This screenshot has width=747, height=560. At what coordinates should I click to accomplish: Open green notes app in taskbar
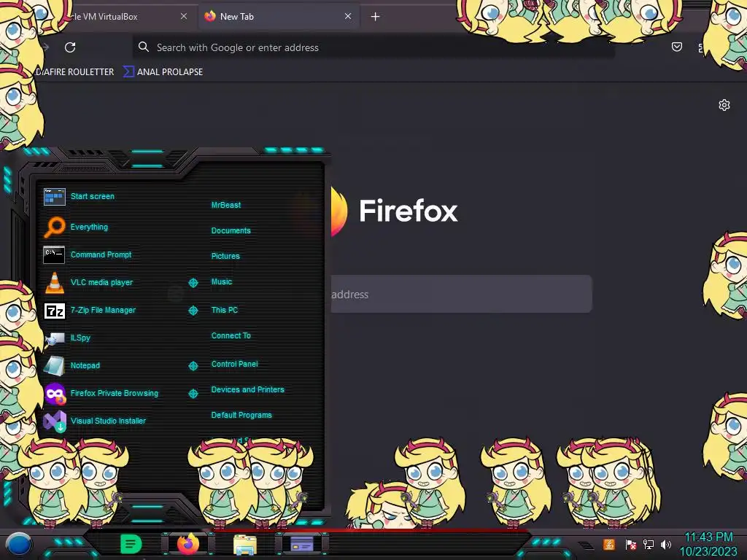click(131, 544)
